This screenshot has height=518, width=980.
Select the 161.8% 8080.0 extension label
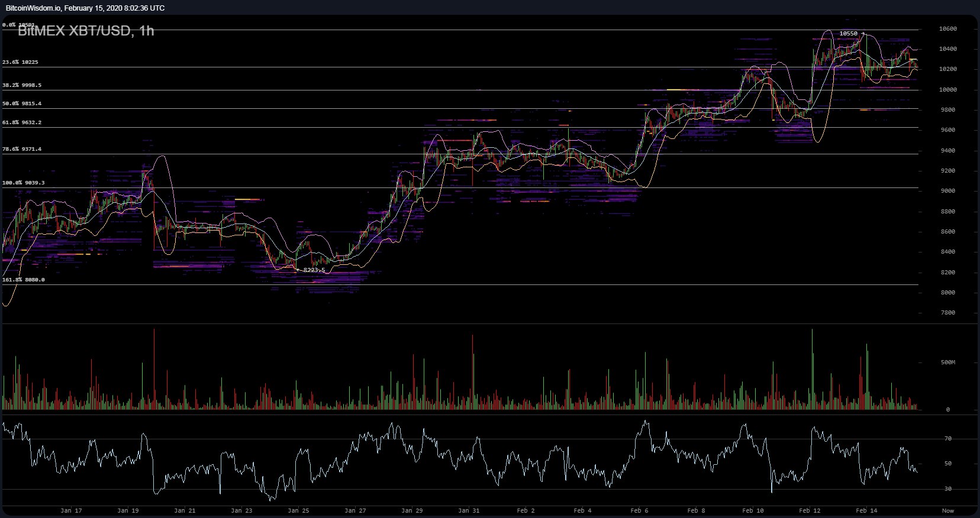tap(24, 280)
